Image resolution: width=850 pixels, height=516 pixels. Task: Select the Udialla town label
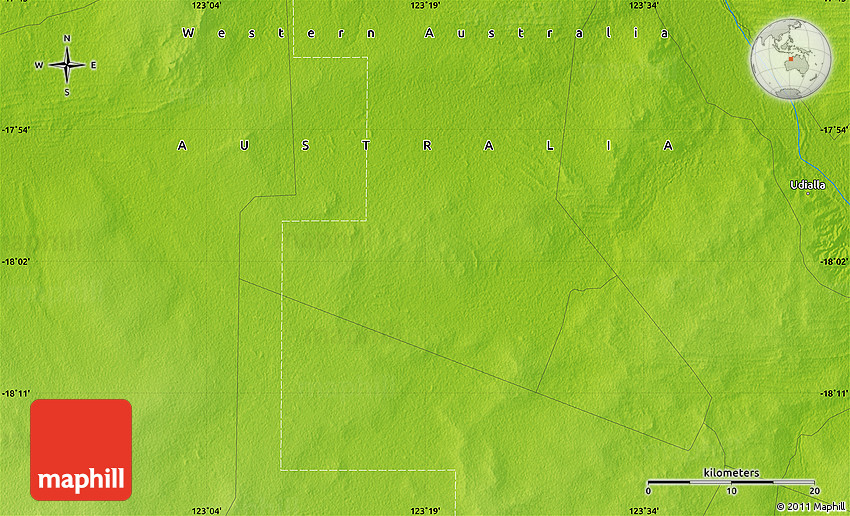click(808, 185)
